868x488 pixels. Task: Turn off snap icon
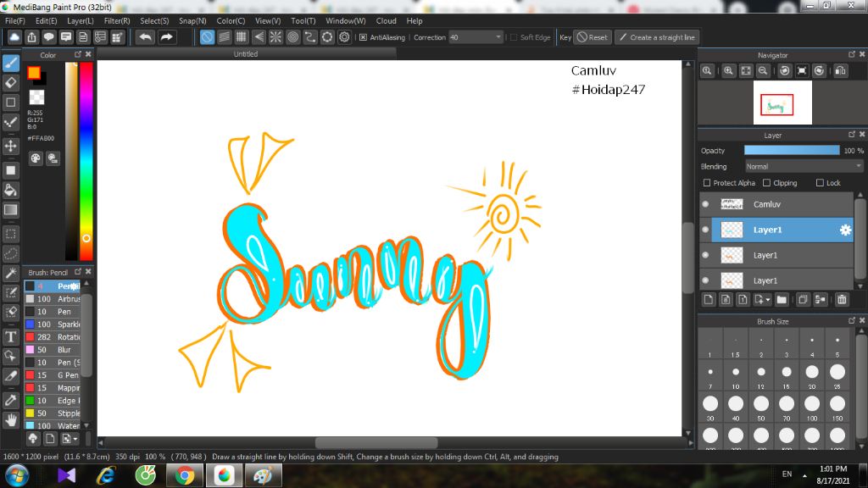[207, 37]
